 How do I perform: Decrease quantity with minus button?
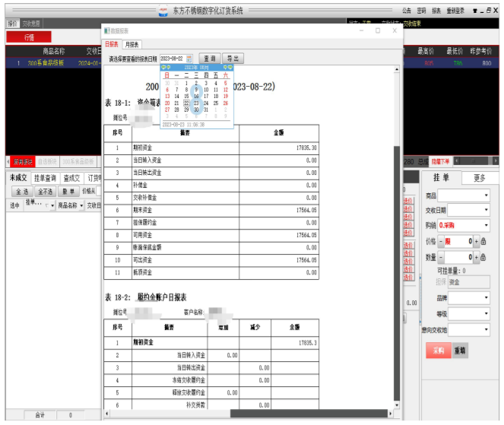tap(440, 258)
